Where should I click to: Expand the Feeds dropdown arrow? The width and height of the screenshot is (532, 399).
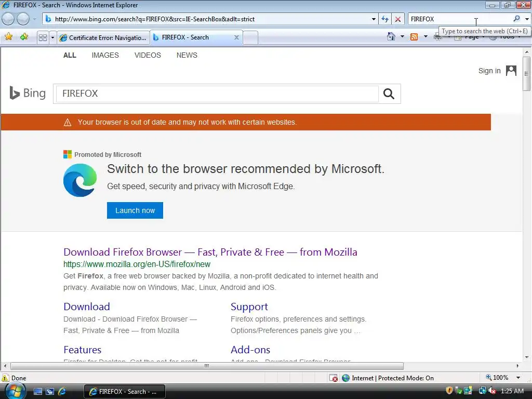tap(425, 36)
